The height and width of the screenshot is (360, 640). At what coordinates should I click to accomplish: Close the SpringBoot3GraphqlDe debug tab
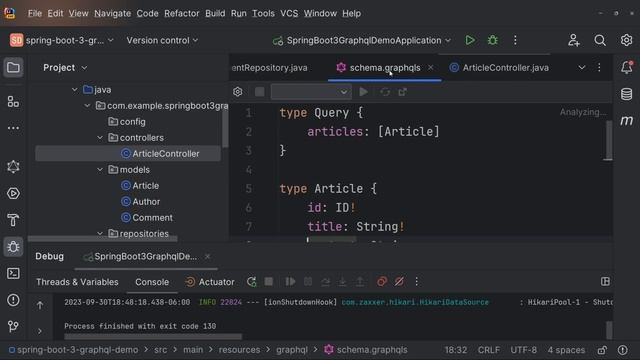(207, 256)
